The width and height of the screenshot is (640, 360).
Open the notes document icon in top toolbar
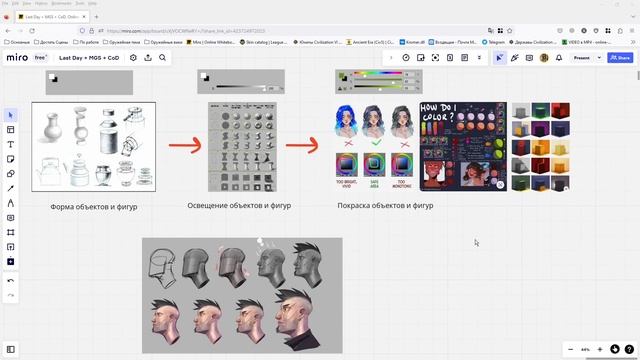(x=464, y=58)
